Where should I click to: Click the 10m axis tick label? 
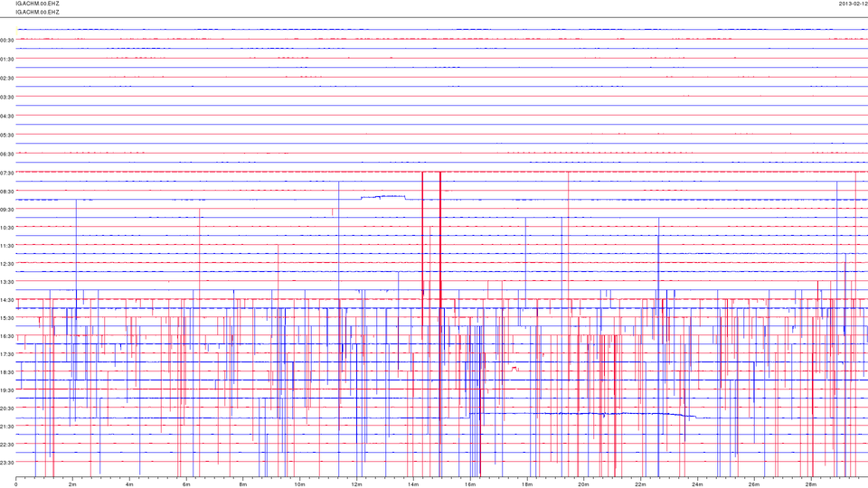299,484
